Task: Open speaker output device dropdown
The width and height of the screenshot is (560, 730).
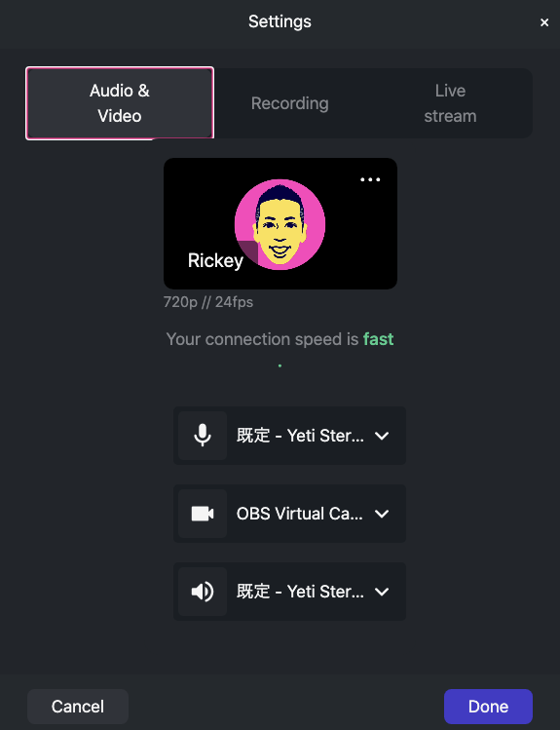Action: coord(290,592)
